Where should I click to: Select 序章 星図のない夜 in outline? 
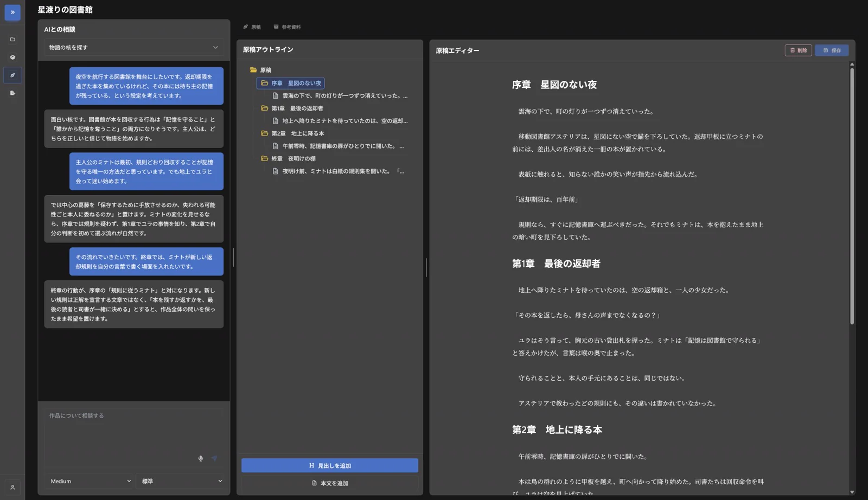click(x=290, y=83)
